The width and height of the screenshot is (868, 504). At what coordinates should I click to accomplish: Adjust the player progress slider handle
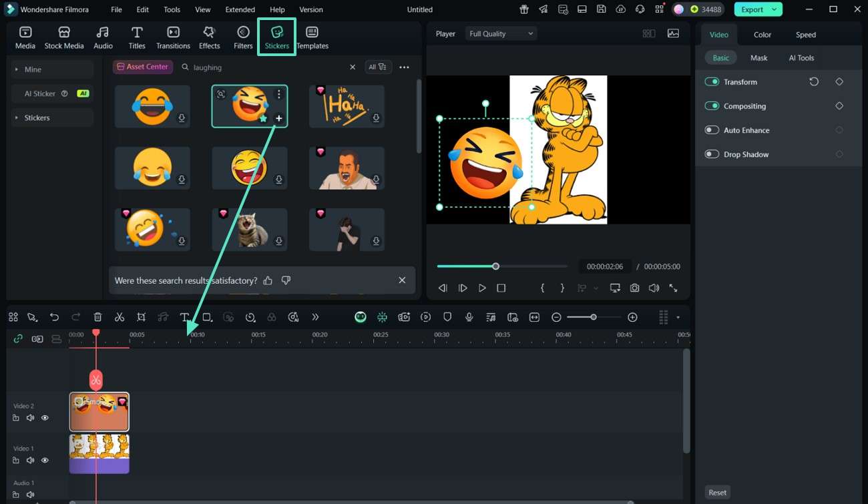point(495,266)
